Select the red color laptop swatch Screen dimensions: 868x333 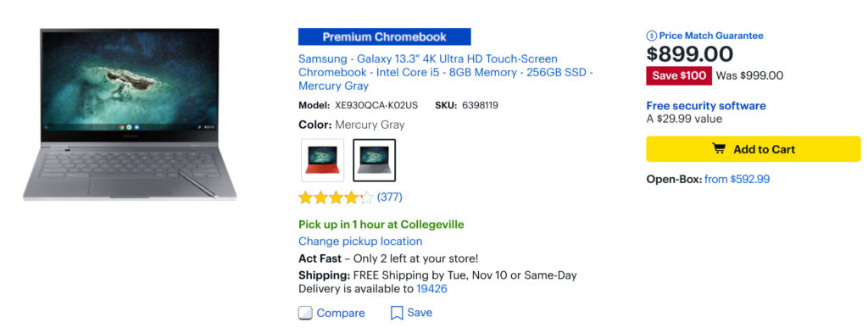(x=322, y=160)
